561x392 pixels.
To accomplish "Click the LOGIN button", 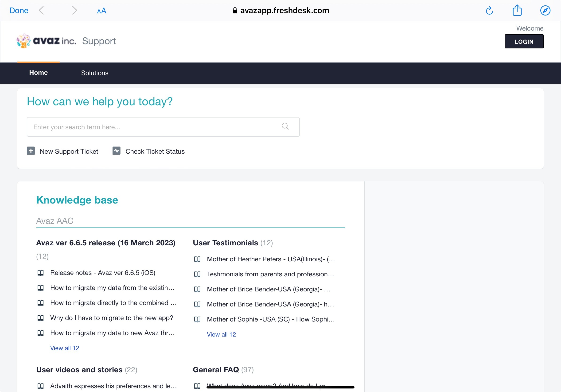I will pos(524,41).
